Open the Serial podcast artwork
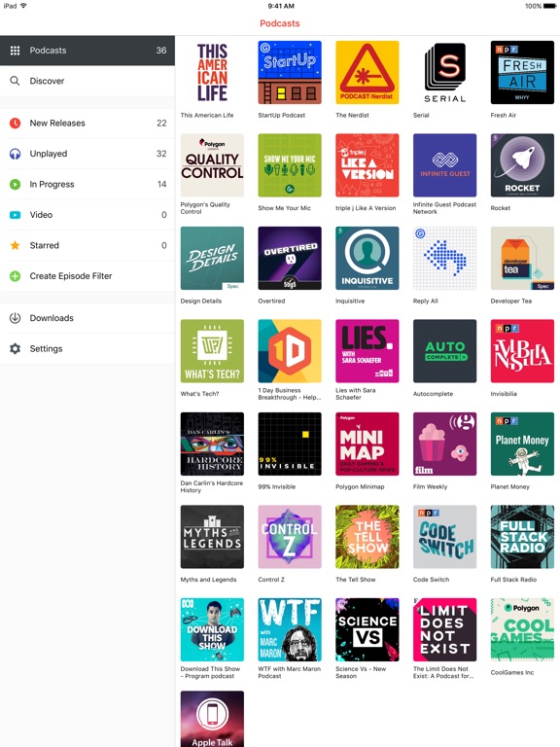 point(444,72)
